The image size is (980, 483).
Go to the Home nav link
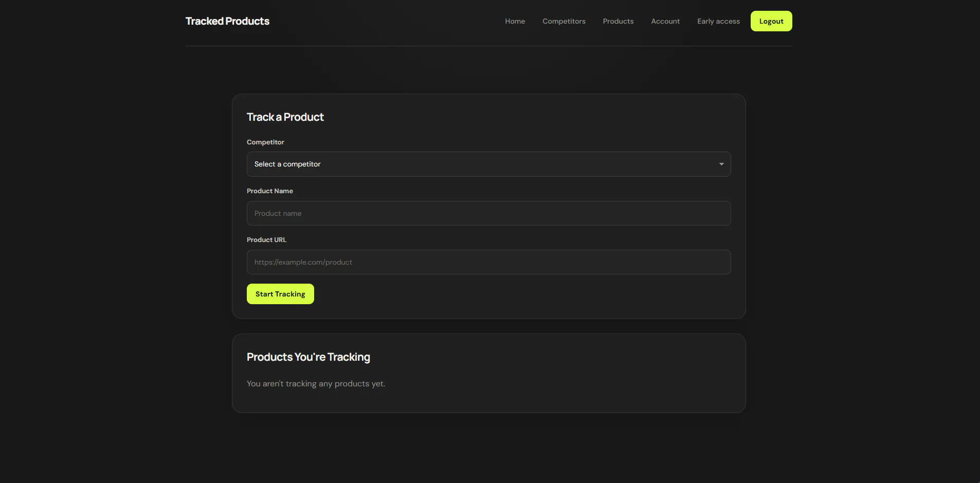pyautogui.click(x=515, y=21)
